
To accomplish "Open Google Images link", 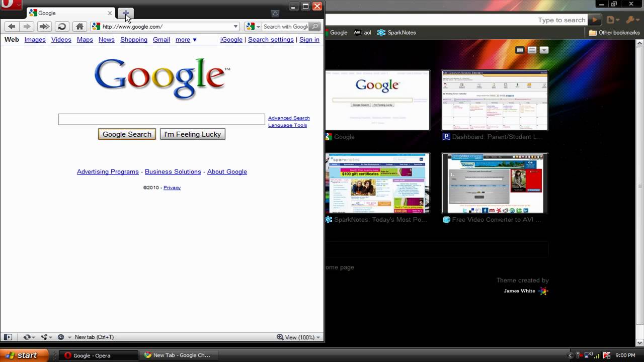I will [35, 40].
